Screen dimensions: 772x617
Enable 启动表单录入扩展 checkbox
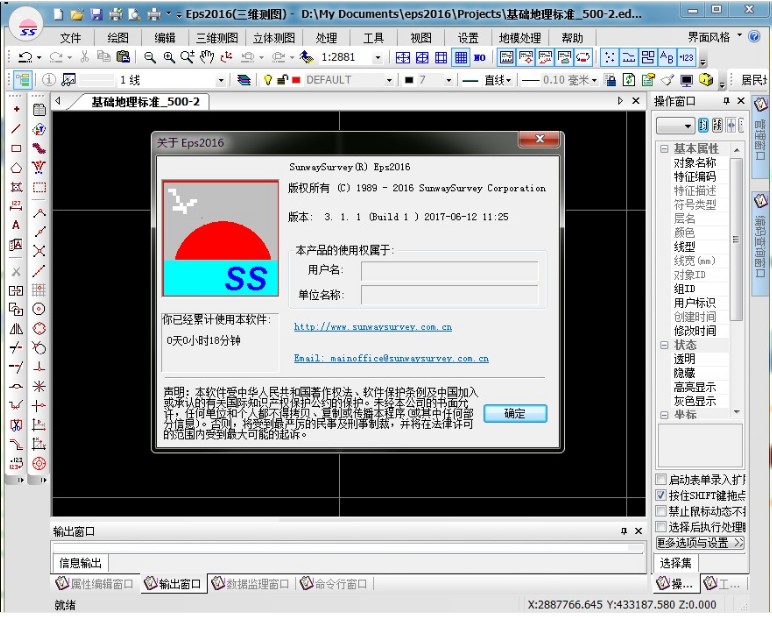click(661, 480)
